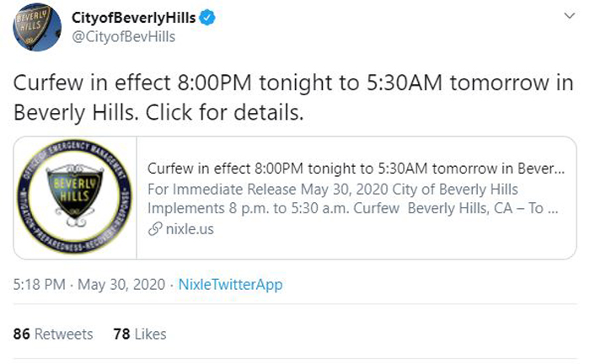Open the nixle.us domain link
This screenshot has height=364, width=590.
coord(190,229)
